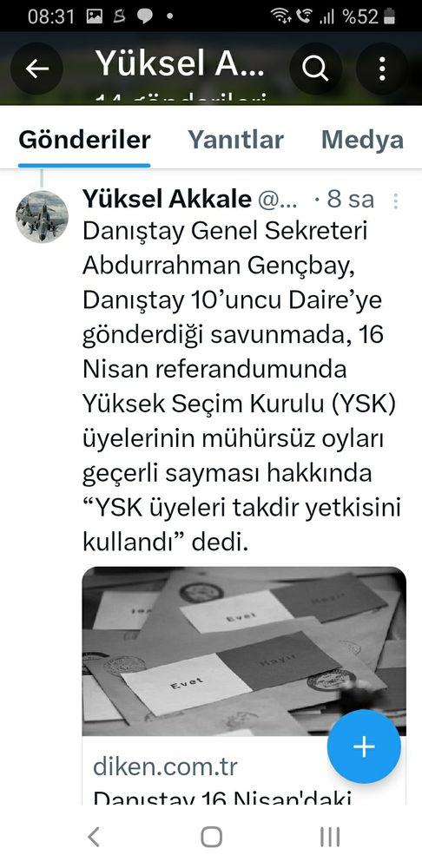Open search with the magnifier icon
This screenshot has width=422, height=868.
click(x=316, y=69)
